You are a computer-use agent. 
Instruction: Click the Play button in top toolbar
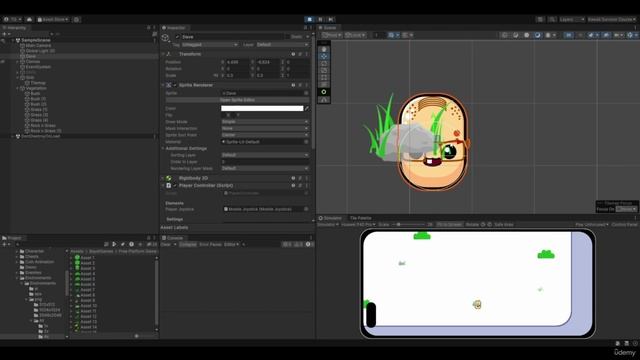[310, 19]
